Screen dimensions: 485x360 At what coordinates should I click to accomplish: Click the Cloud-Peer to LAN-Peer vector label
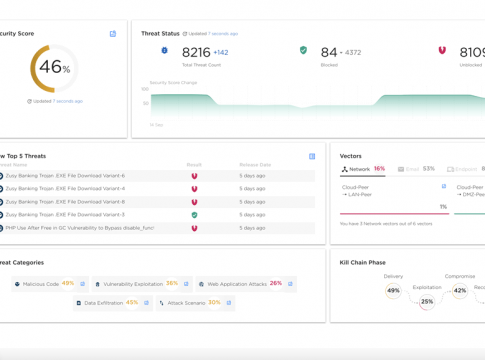[x=357, y=191]
